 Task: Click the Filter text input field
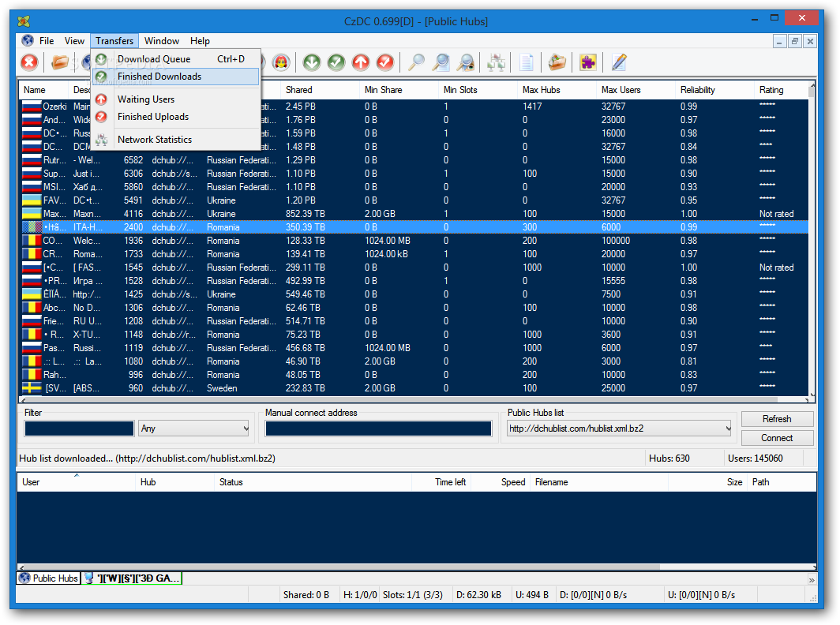[79, 429]
